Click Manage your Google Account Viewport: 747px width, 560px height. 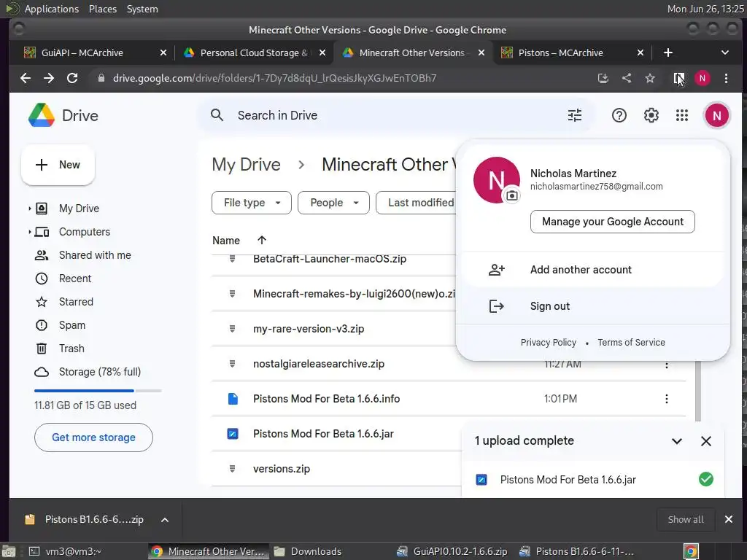click(x=612, y=222)
